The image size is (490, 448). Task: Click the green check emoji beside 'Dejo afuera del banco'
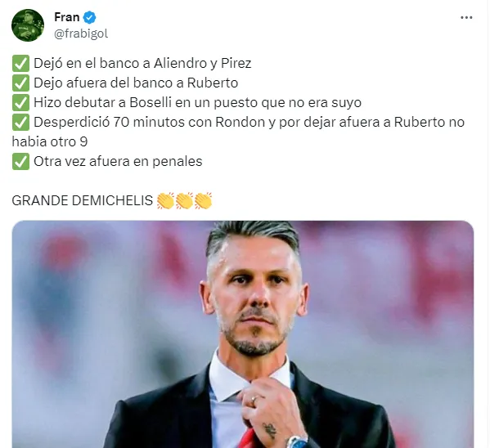[x=20, y=83]
